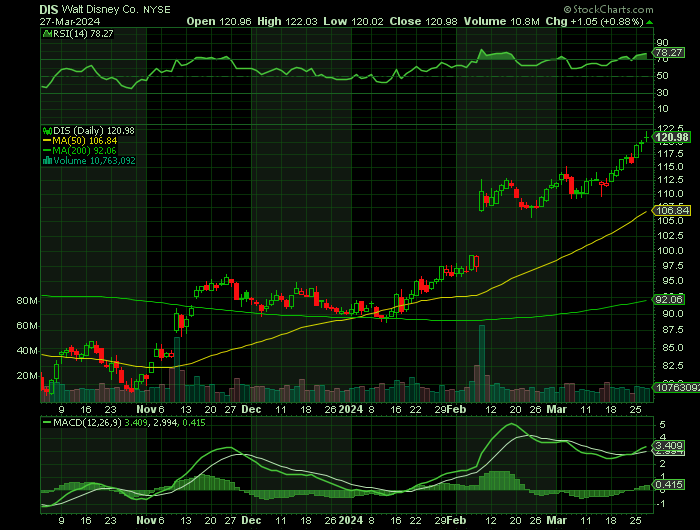Click the 92.06 MA(200) axis tag

[x=668, y=299]
